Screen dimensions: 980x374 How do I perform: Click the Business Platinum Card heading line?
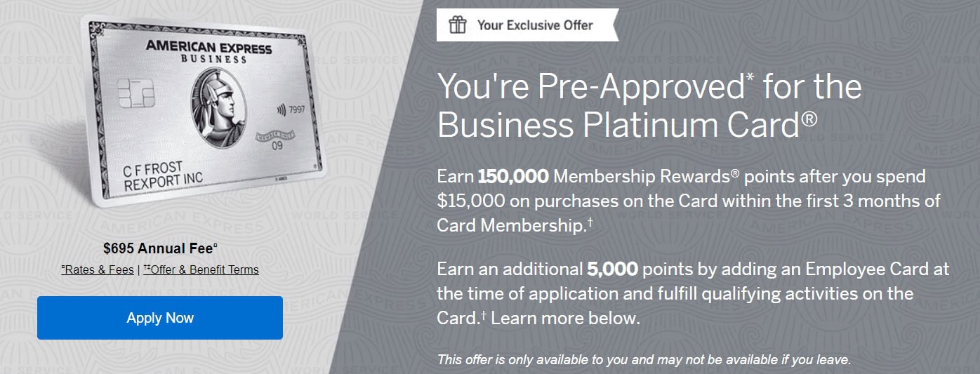tap(627, 125)
